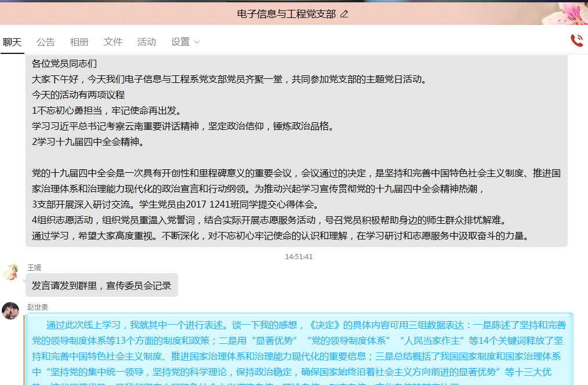Click the line 各位党员同志们
Screen dimensions: 588x385
point(64,64)
